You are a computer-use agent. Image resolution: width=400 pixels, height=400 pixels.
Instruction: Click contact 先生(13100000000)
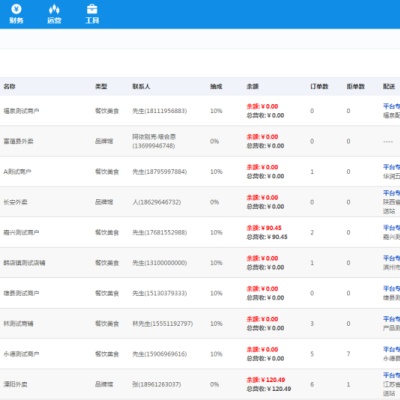pyautogui.click(x=160, y=263)
